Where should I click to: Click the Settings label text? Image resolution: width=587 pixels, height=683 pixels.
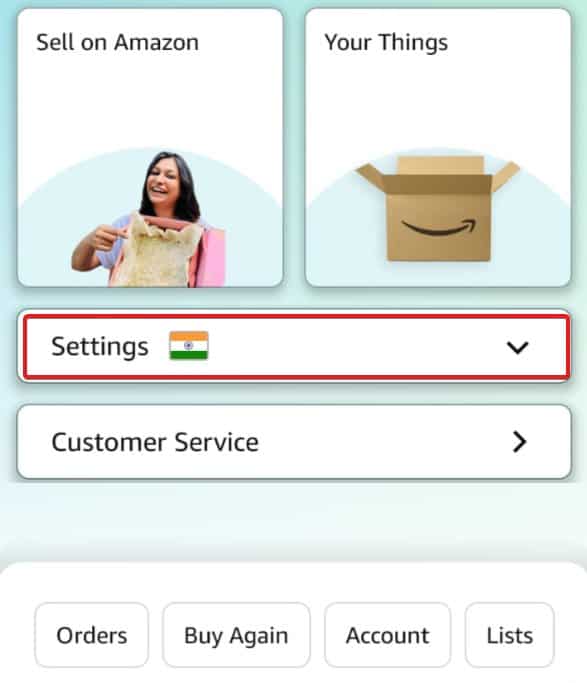click(100, 347)
